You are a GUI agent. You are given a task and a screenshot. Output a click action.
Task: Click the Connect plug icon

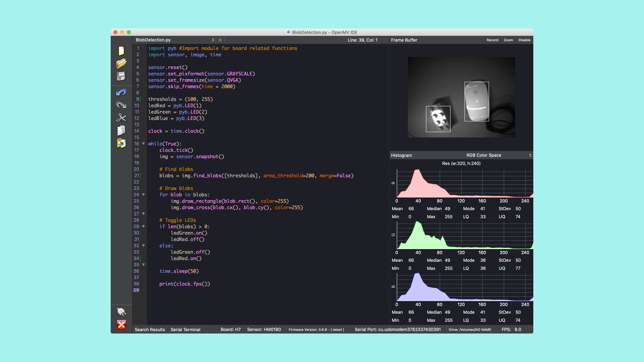[x=121, y=312]
